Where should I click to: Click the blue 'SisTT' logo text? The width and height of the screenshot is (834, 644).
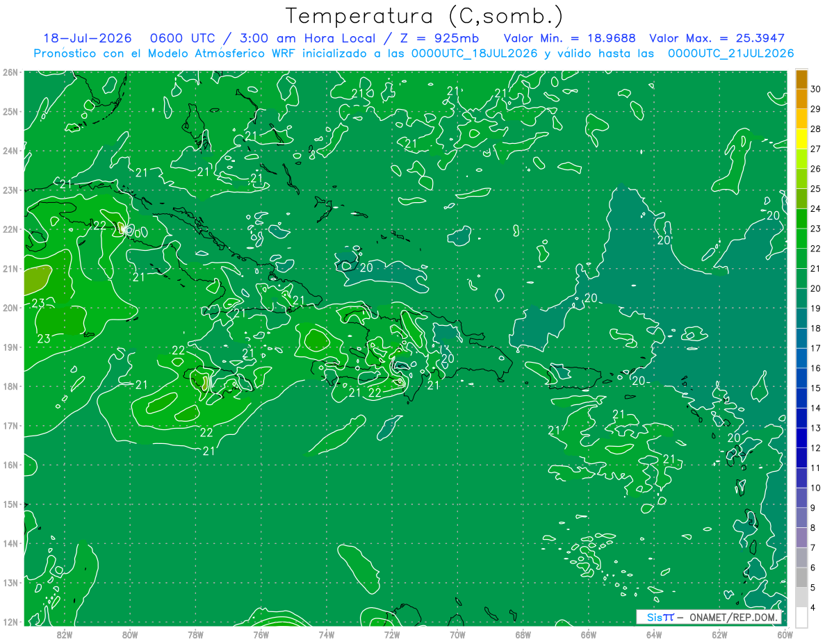click(660, 618)
